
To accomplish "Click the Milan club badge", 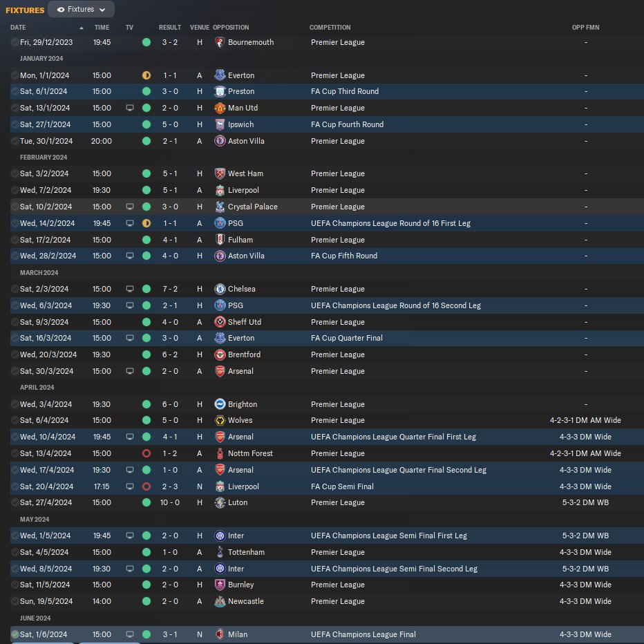I will pyautogui.click(x=220, y=634).
